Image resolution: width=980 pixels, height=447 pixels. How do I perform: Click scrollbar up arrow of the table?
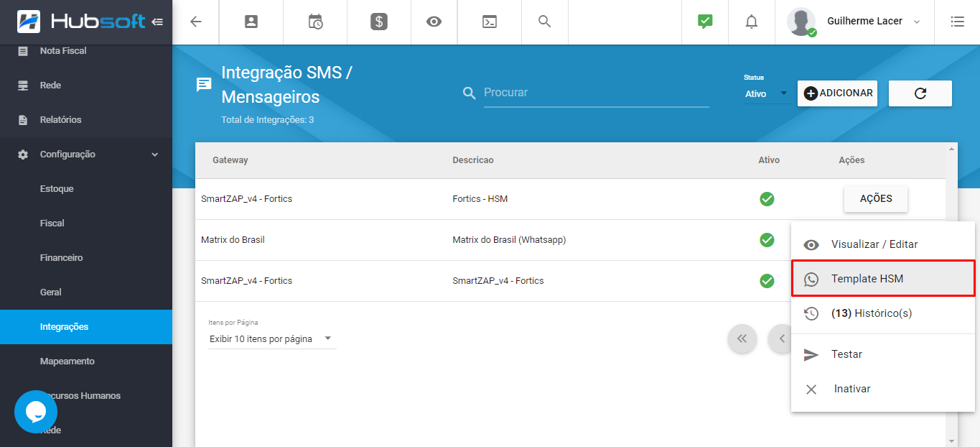tap(952, 148)
